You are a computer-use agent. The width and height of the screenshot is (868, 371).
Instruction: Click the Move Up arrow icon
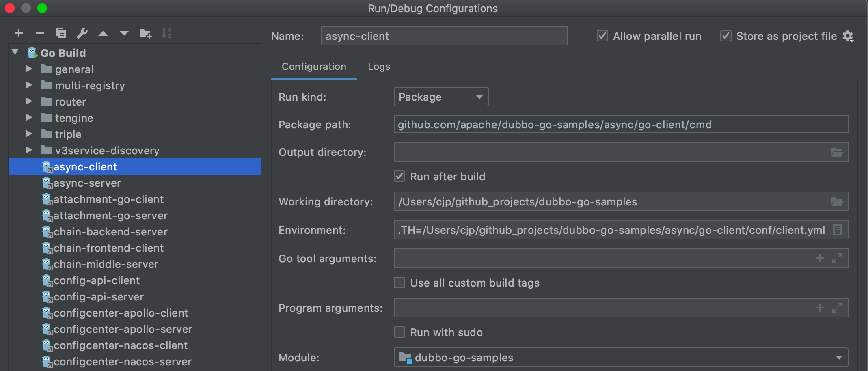click(103, 33)
